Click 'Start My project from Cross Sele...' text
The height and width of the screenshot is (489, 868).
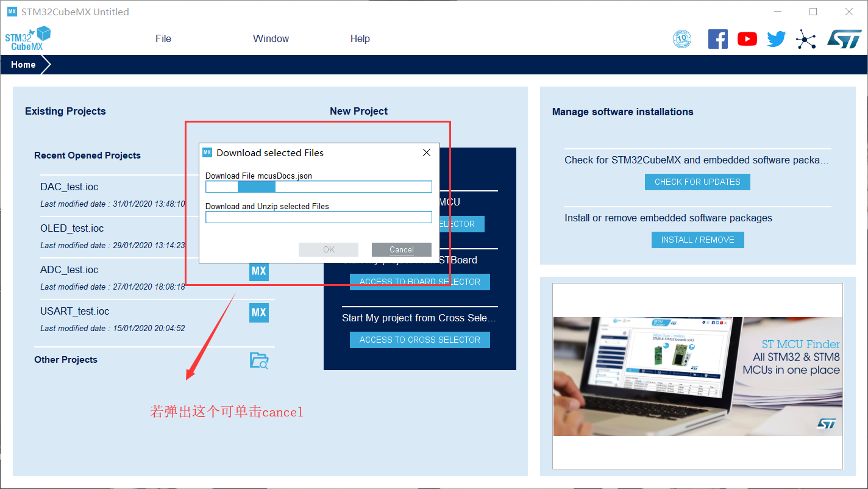click(419, 318)
